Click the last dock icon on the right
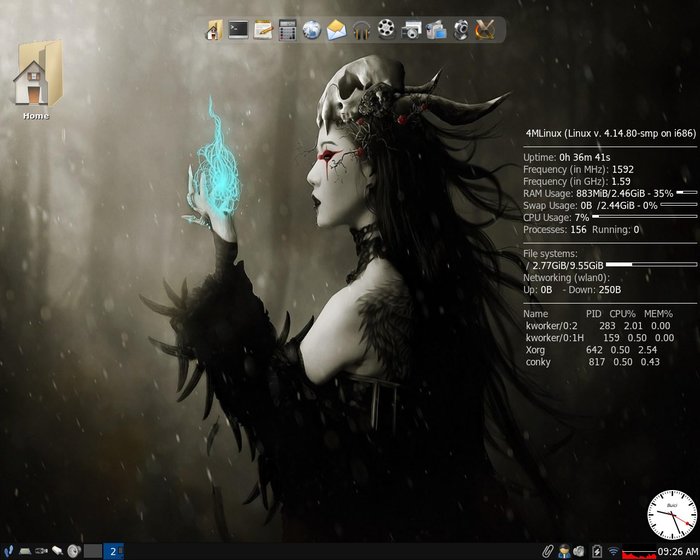Screen dimensions: 700x560 [x=485, y=30]
